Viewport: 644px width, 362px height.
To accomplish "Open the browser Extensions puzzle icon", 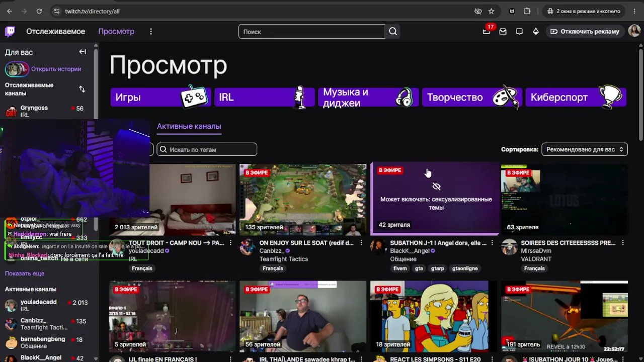I will click(527, 11).
